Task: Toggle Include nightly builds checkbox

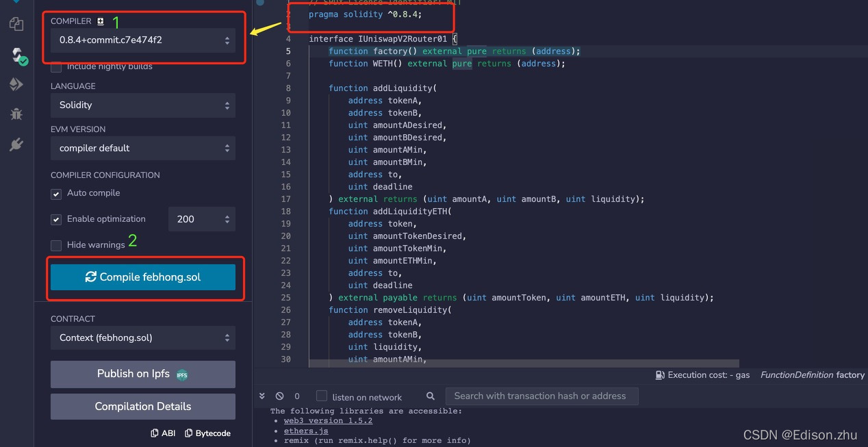Action: tap(56, 67)
